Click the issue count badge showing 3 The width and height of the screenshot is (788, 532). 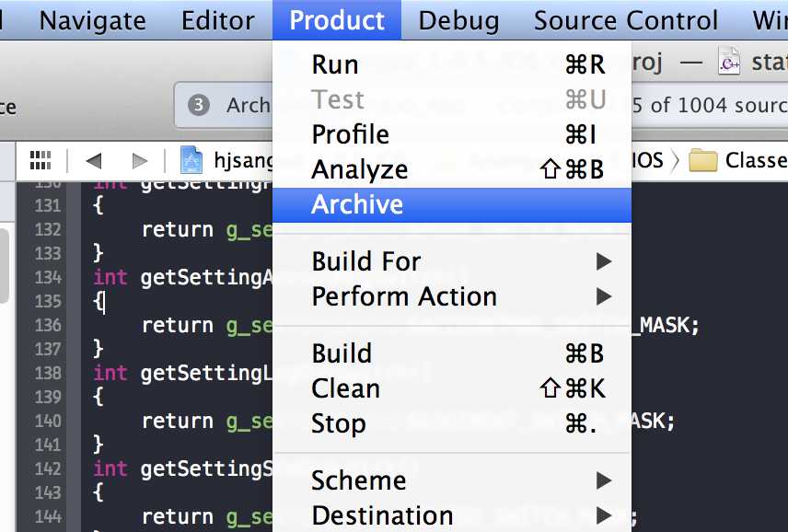199,105
